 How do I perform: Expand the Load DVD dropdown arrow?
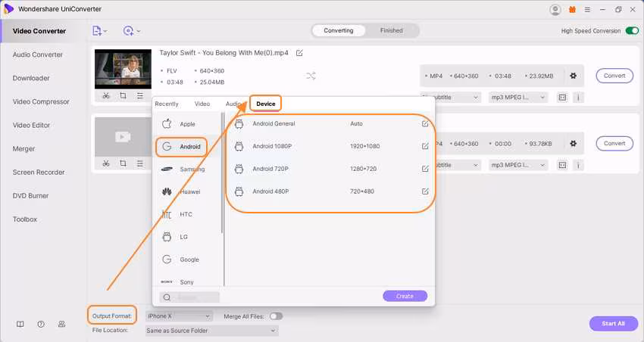pos(139,31)
